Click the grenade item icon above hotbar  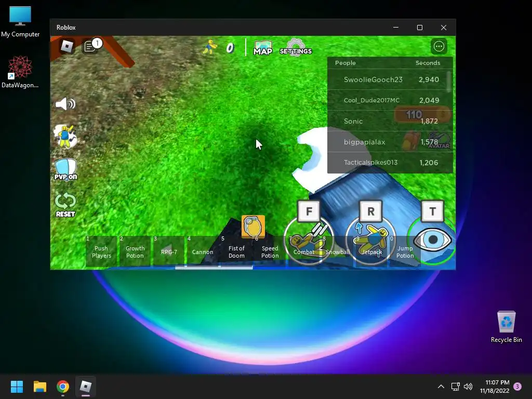[253, 226]
